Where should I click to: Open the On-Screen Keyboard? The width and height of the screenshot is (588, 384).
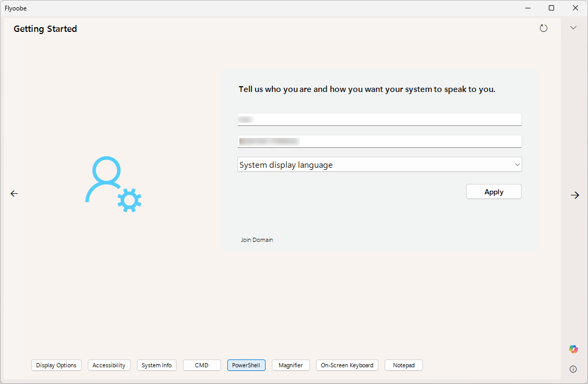[x=347, y=365]
